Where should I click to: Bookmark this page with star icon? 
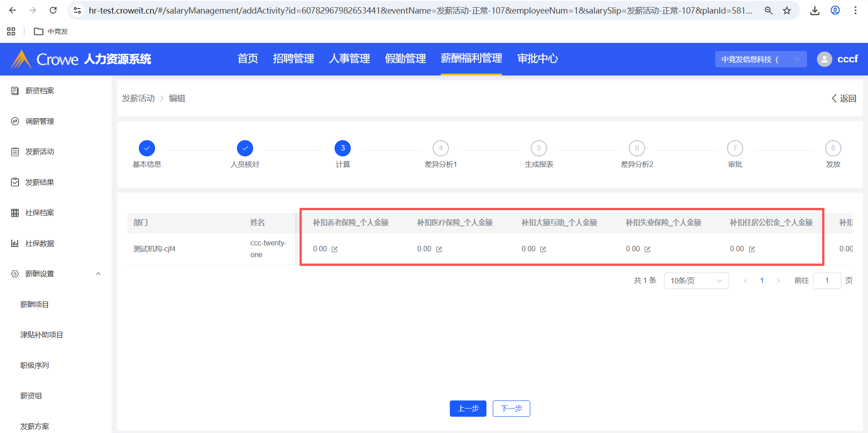pyautogui.click(x=787, y=10)
